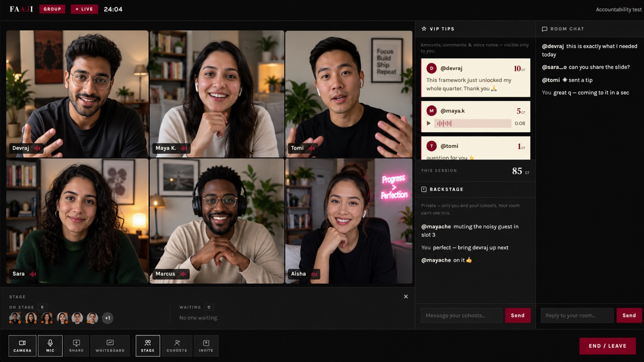Mute the microphone with Mic button

50,346
